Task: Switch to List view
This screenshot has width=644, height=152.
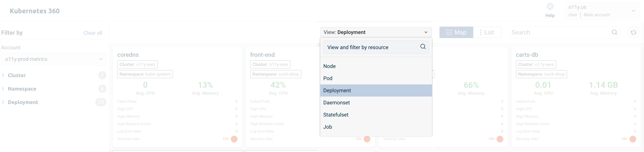Action: [487, 32]
